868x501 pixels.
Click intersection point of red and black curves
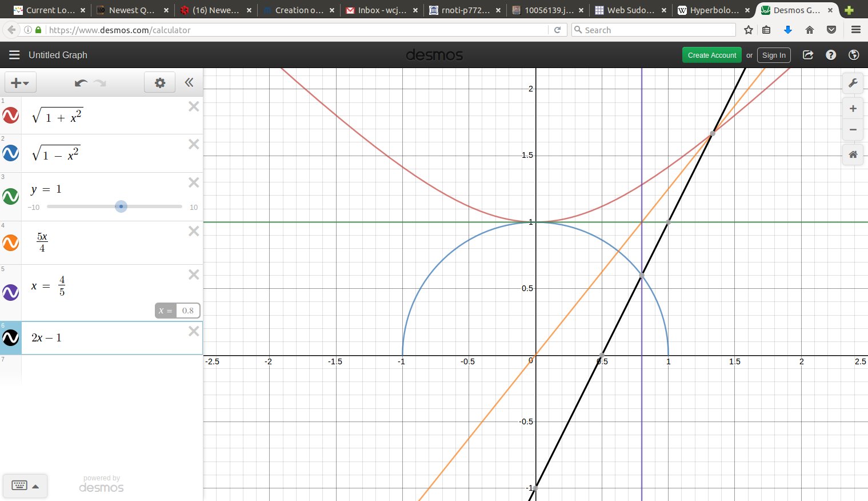pos(713,134)
